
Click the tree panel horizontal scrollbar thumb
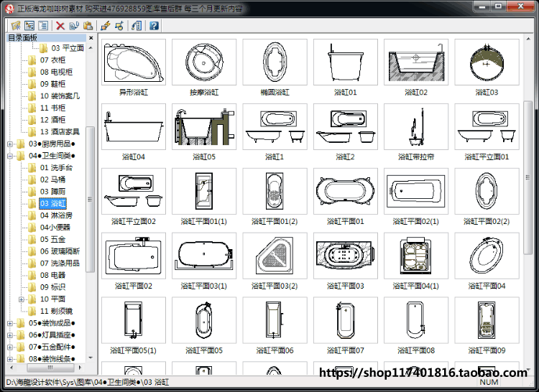click(50, 368)
